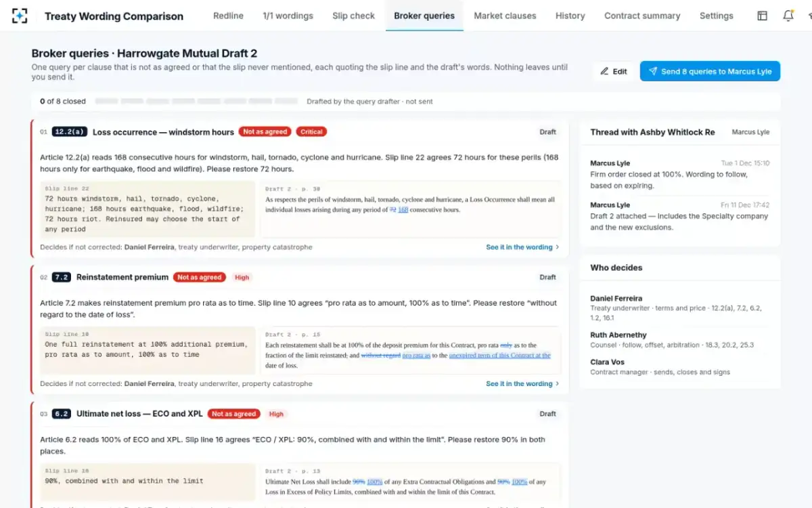
Task: Open the Market clauses tab
Action: pos(505,16)
